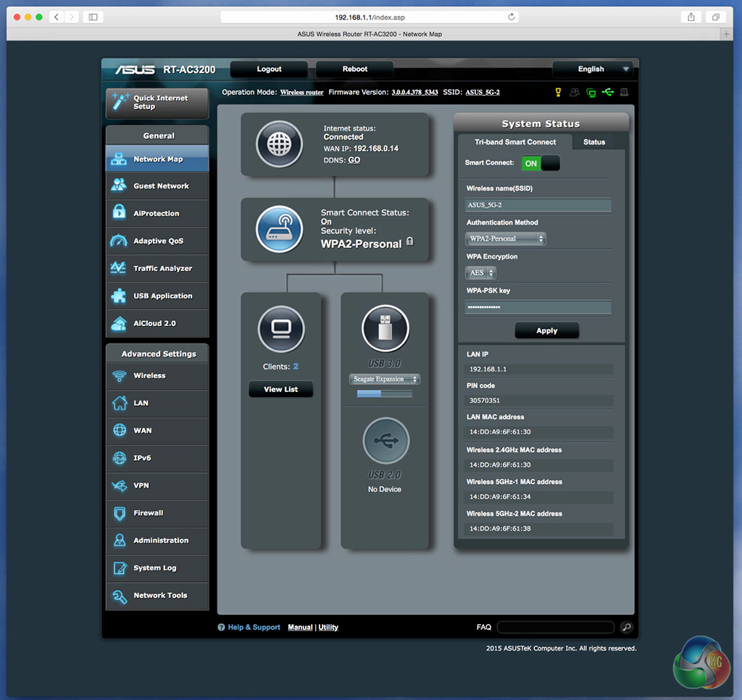Click the WPA-PSK key password field
The height and width of the screenshot is (700, 742).
pyautogui.click(x=538, y=307)
